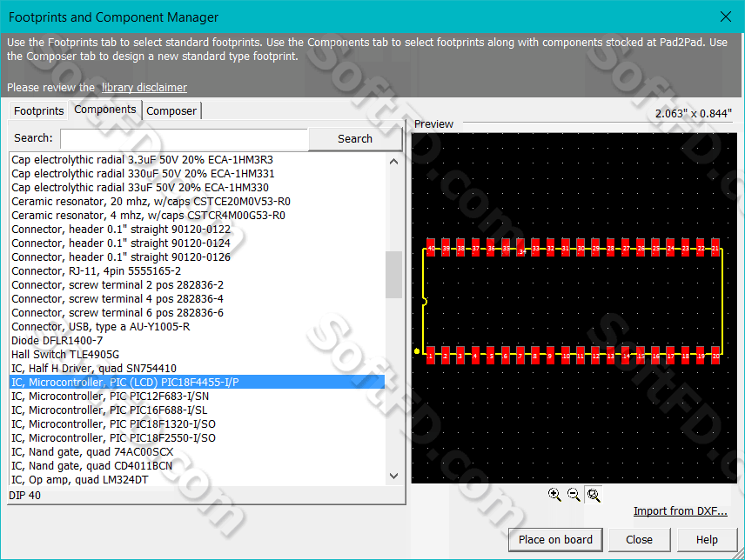Close the Footprints and Component Manager dialog
This screenshot has height=560, width=745.
click(x=726, y=17)
